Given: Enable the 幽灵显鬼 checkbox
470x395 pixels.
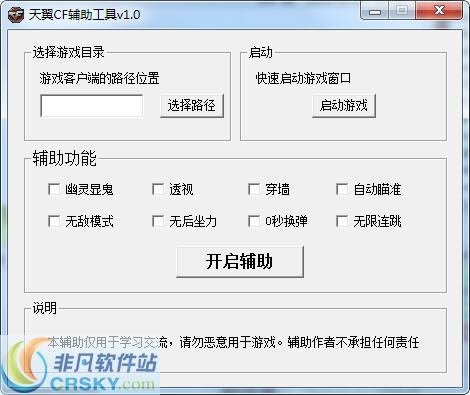Looking at the screenshot, I should click(54, 189).
